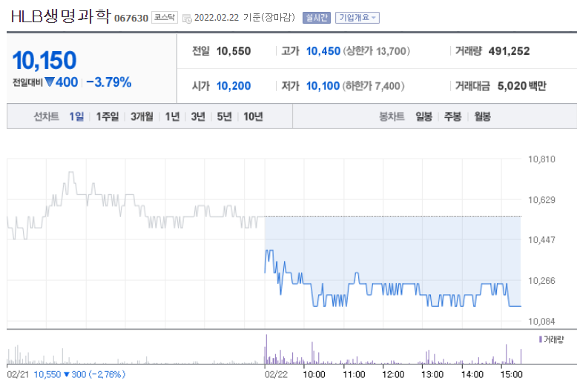This screenshot has width=577, height=392.
Task: Click the 10,447 y-axis label
Action: [541, 240]
